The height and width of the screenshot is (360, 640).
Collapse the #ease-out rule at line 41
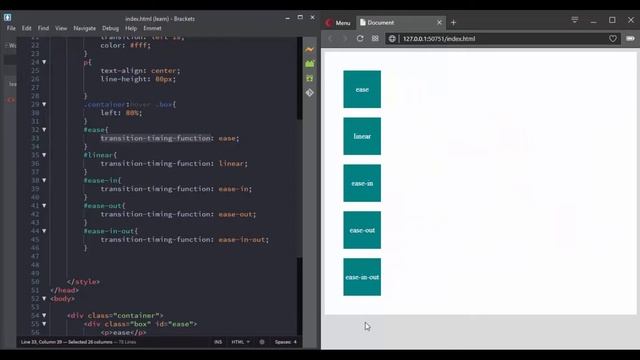[44, 206]
